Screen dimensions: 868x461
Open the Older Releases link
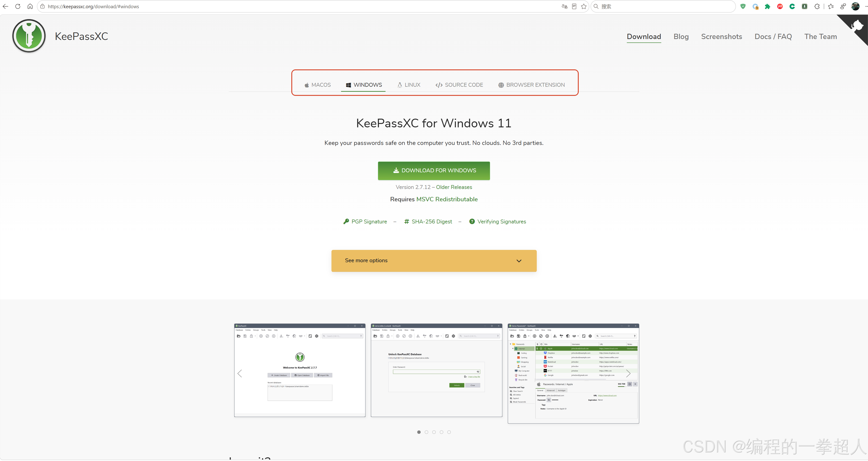454,187
